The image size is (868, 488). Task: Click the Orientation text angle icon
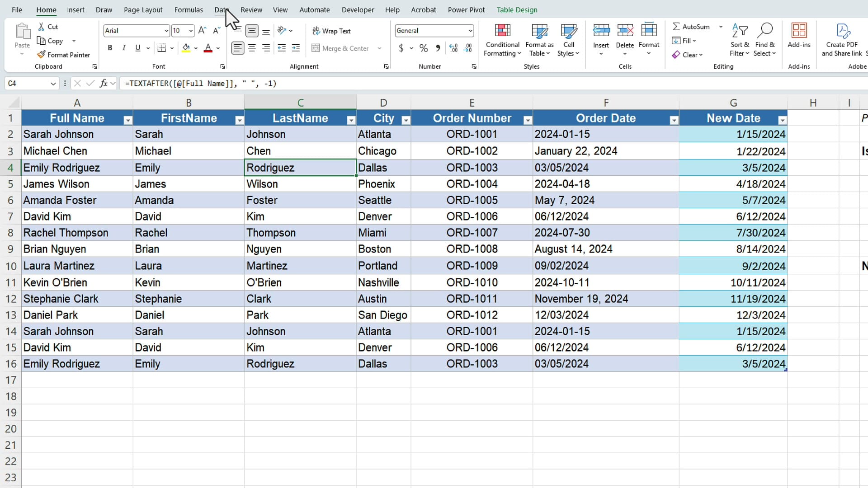(282, 30)
